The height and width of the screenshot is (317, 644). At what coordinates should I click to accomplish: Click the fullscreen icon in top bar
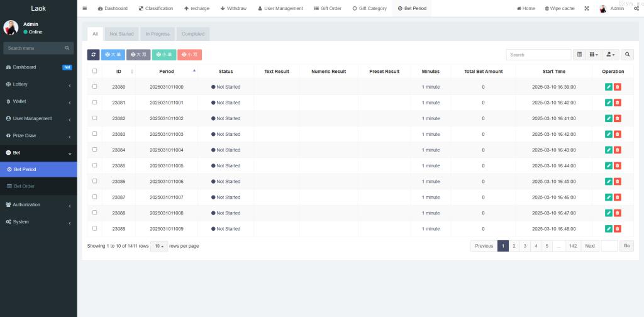pyautogui.click(x=587, y=8)
